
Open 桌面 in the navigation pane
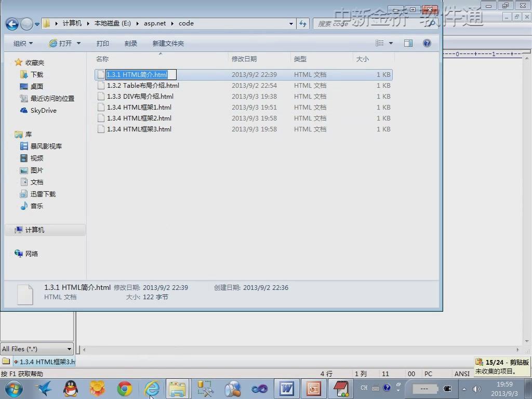coord(37,87)
